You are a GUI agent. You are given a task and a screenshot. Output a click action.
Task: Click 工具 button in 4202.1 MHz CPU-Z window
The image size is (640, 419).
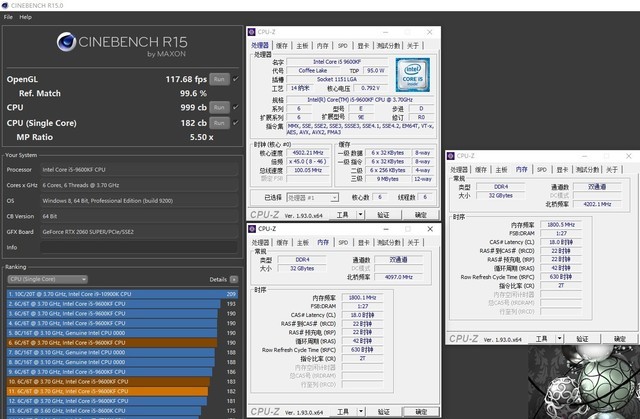point(542,339)
